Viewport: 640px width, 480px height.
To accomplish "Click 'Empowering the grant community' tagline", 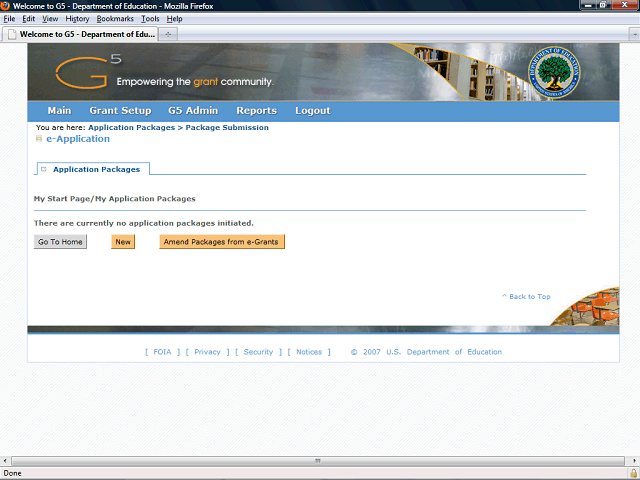I will click(x=195, y=82).
